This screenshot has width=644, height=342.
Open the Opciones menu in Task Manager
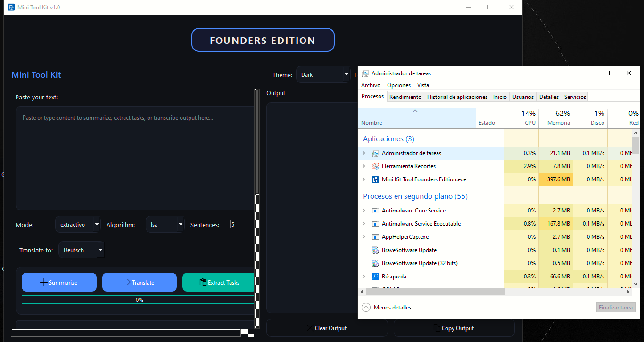[399, 85]
